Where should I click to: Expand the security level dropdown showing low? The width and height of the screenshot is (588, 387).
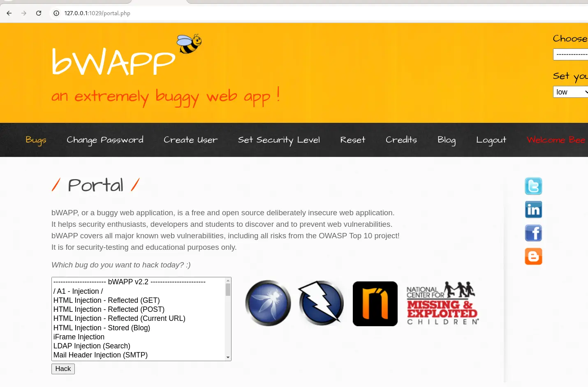(x=571, y=92)
